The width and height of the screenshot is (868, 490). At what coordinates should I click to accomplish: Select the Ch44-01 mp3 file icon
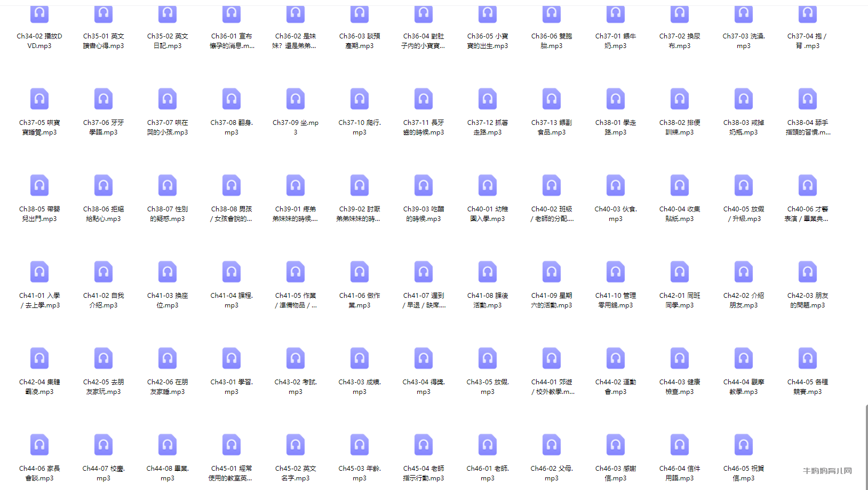pyautogui.click(x=552, y=359)
